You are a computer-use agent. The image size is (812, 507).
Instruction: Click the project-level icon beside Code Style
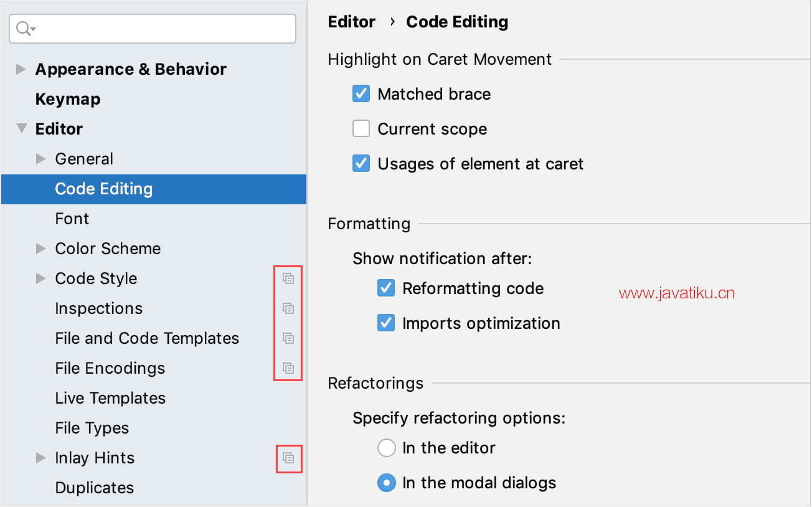(x=288, y=278)
